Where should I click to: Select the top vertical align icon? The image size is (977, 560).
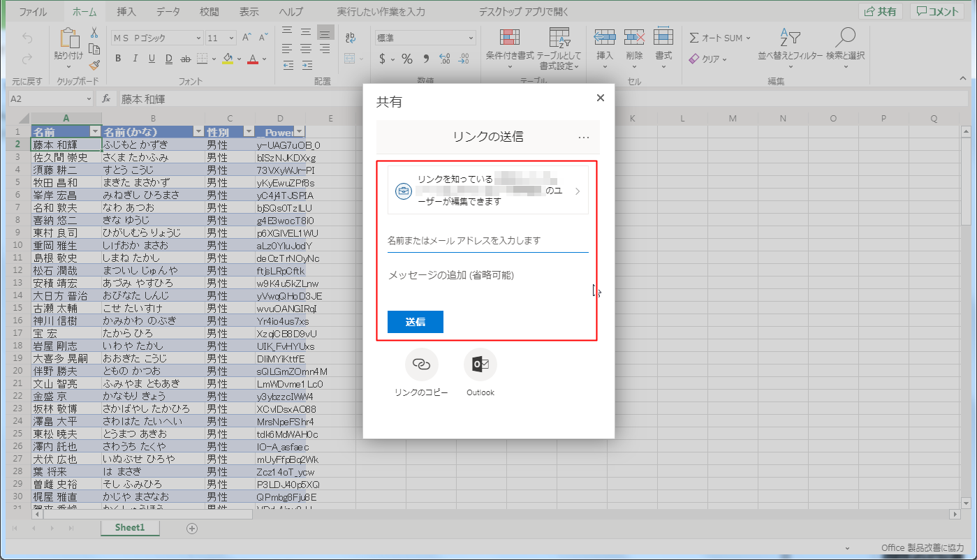pos(288,32)
